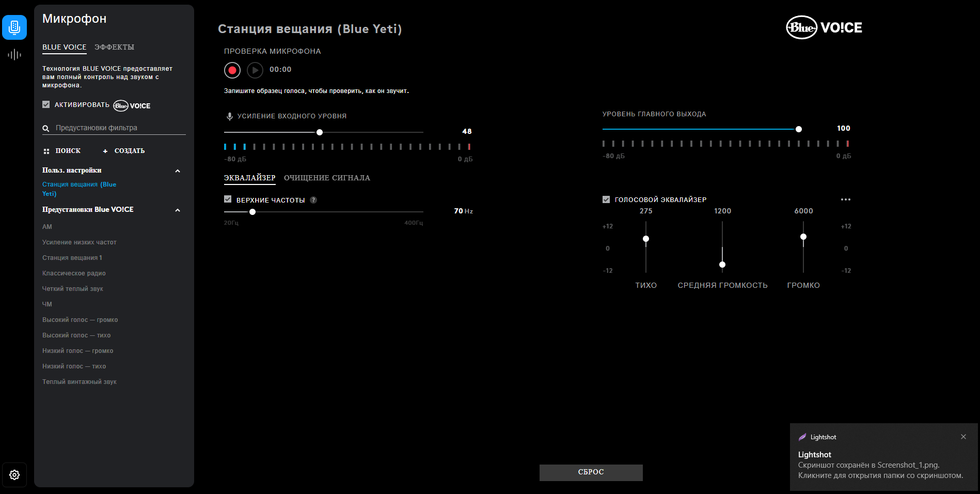Click the high-pass frequency slider handle
The image size is (980, 494).
click(x=252, y=212)
